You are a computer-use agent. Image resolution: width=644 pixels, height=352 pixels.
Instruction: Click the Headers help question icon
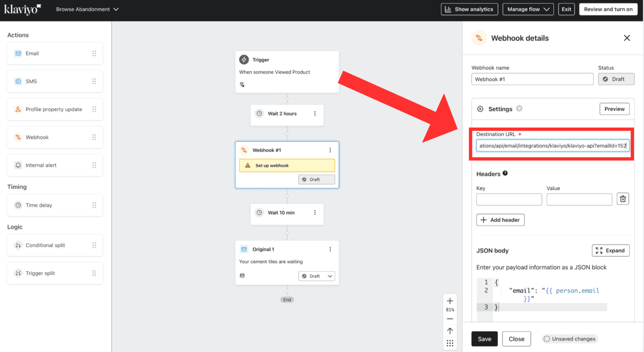(505, 173)
